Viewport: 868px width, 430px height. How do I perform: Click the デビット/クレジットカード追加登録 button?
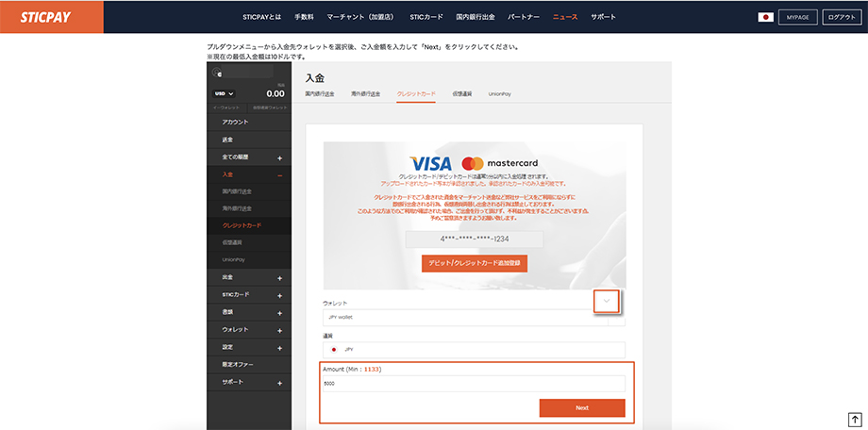click(475, 263)
